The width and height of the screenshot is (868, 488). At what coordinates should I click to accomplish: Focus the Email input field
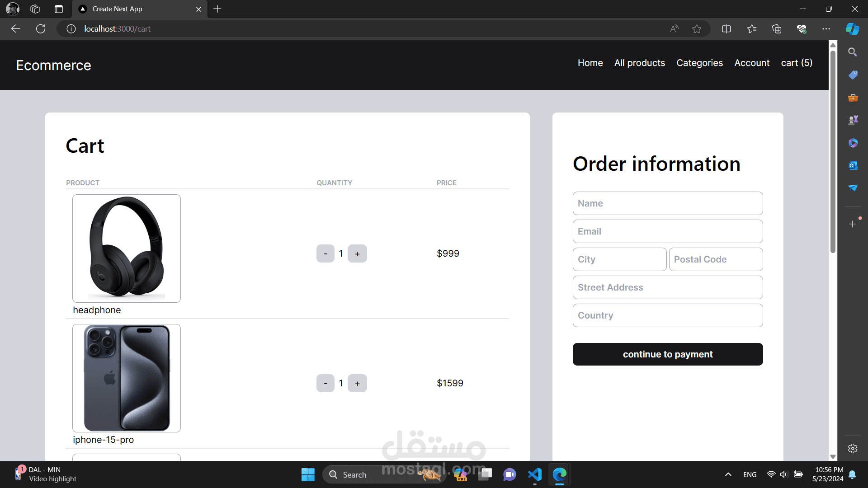tap(667, 231)
